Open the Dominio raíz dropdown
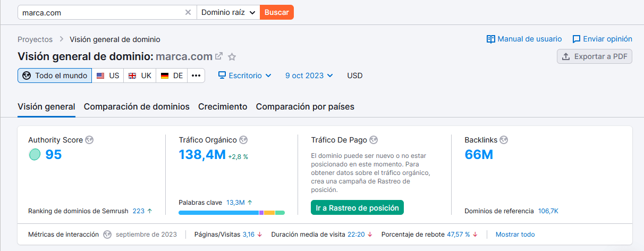This screenshot has height=251, width=644. point(228,12)
